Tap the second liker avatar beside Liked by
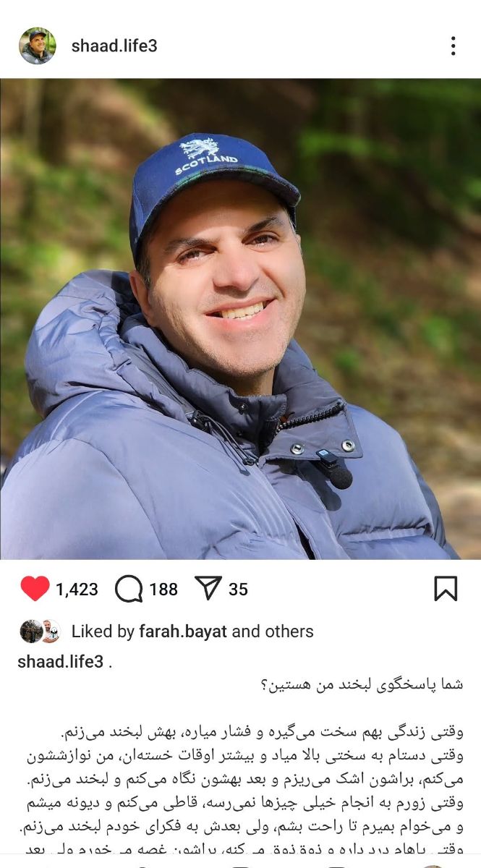This screenshot has width=481, height=868. [51, 631]
